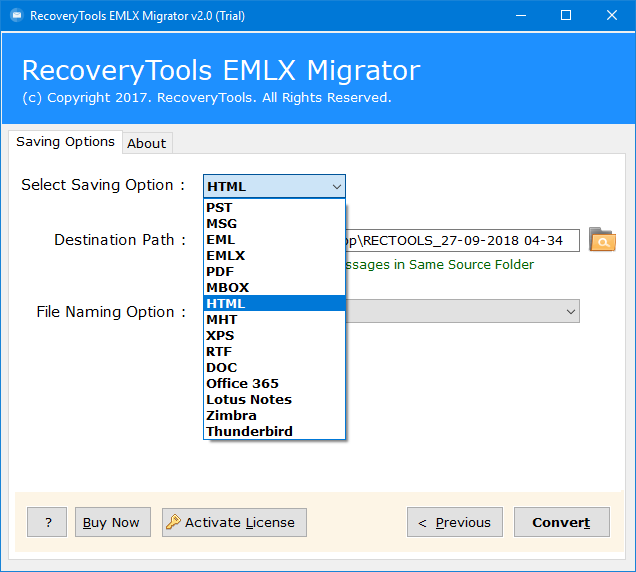The width and height of the screenshot is (636, 572).
Task: Open the browse folder icon for destination path
Action: tap(602, 239)
